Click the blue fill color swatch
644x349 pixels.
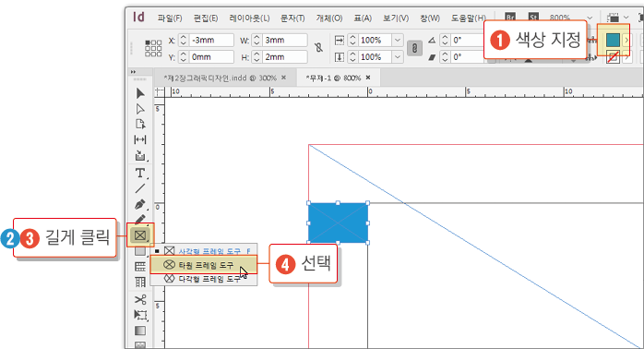point(613,40)
